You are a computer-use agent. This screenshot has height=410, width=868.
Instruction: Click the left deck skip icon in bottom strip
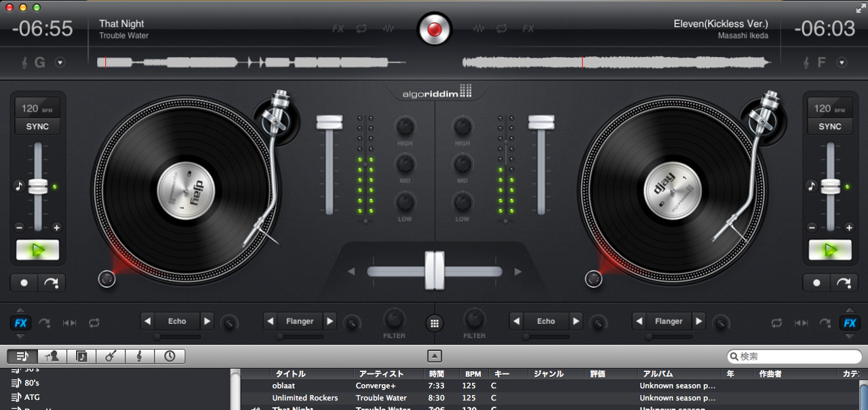pyautogui.click(x=69, y=323)
